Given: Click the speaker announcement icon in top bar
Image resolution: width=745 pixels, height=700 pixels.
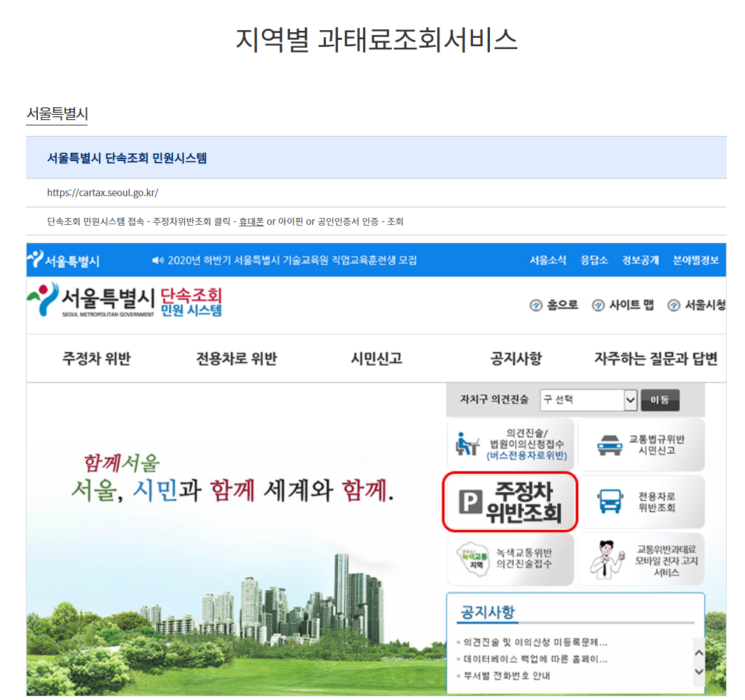Looking at the screenshot, I should (x=158, y=260).
